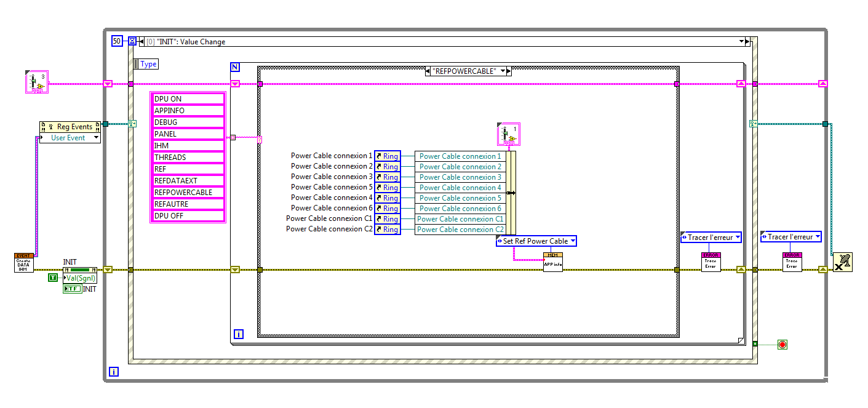Click the Trace Error subVI inside the For Loop
The width and height of the screenshot is (868, 408).
[711, 262]
